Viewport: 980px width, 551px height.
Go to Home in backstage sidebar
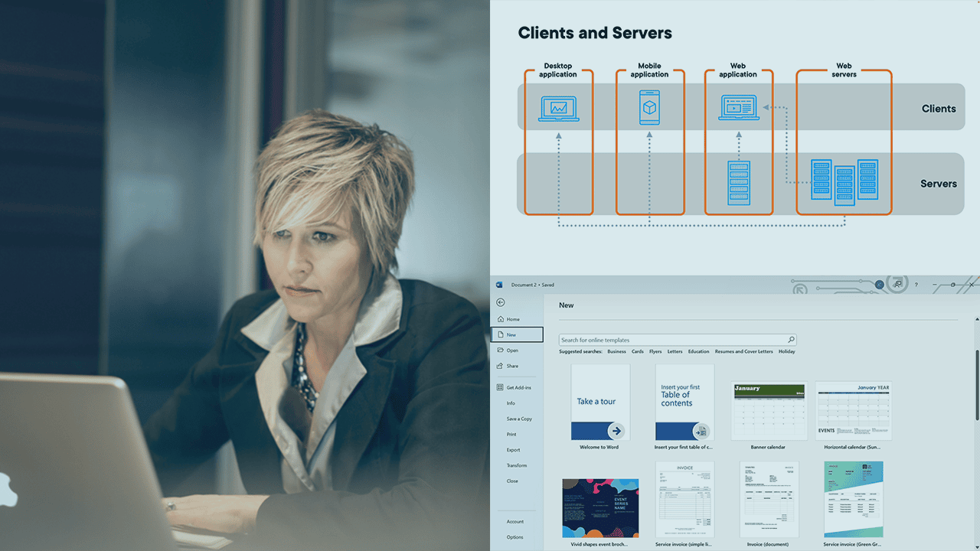[x=512, y=319]
